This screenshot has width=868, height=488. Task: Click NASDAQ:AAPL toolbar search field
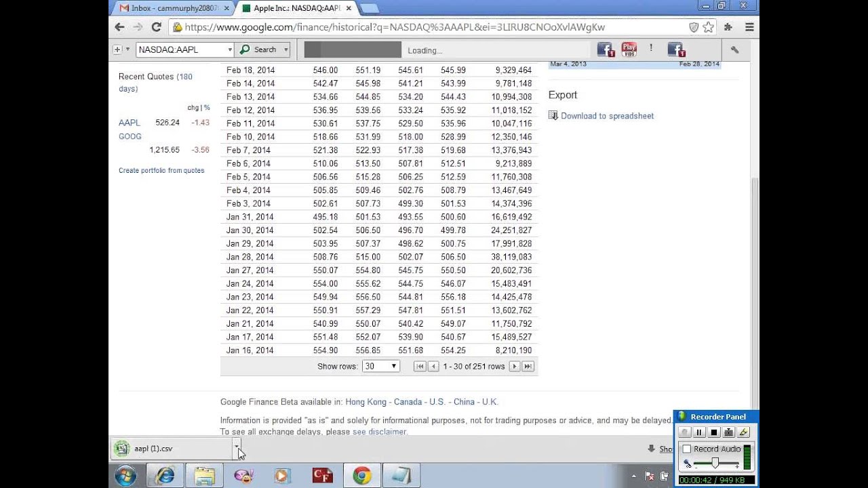pyautogui.click(x=180, y=49)
